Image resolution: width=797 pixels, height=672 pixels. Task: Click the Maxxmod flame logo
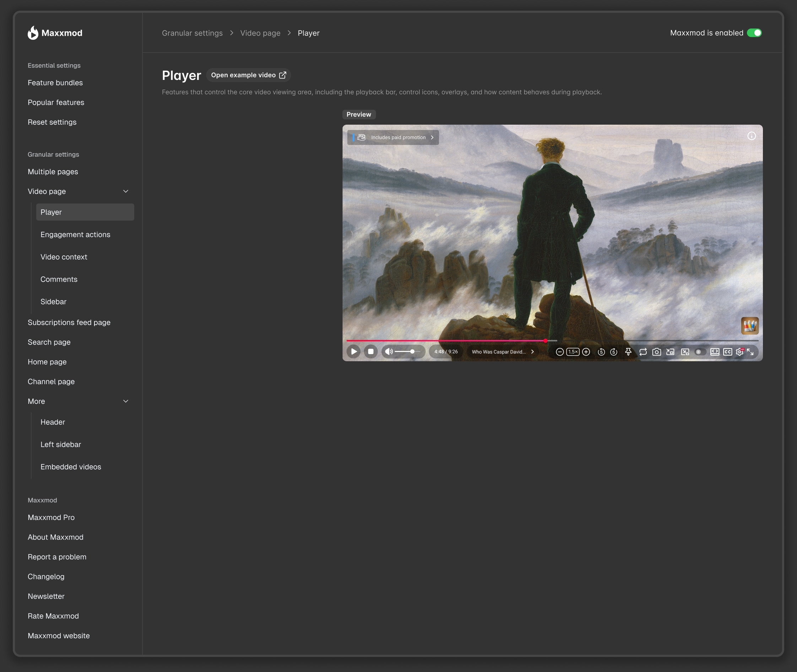(x=33, y=33)
